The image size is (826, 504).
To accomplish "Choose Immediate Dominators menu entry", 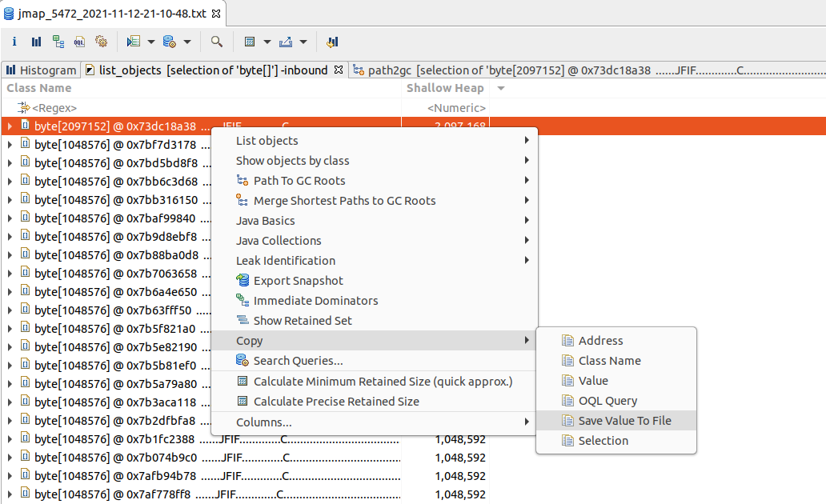I will [375, 301].
